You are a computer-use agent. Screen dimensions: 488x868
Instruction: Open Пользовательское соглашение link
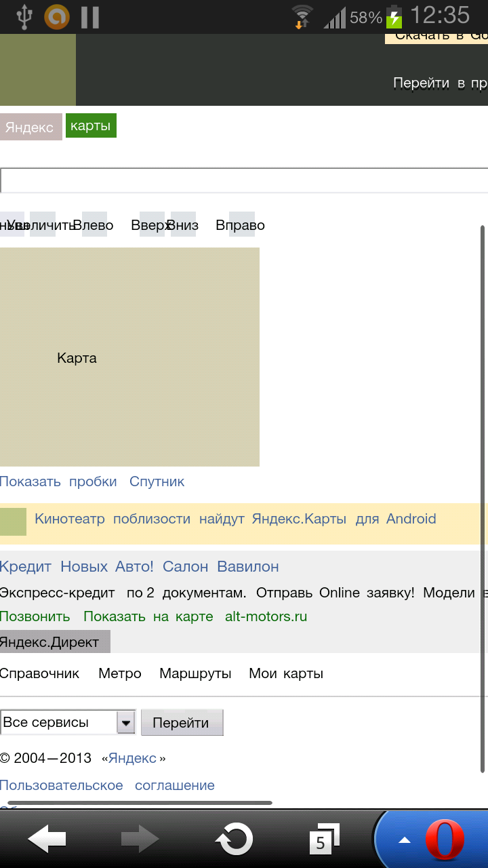[x=107, y=786]
